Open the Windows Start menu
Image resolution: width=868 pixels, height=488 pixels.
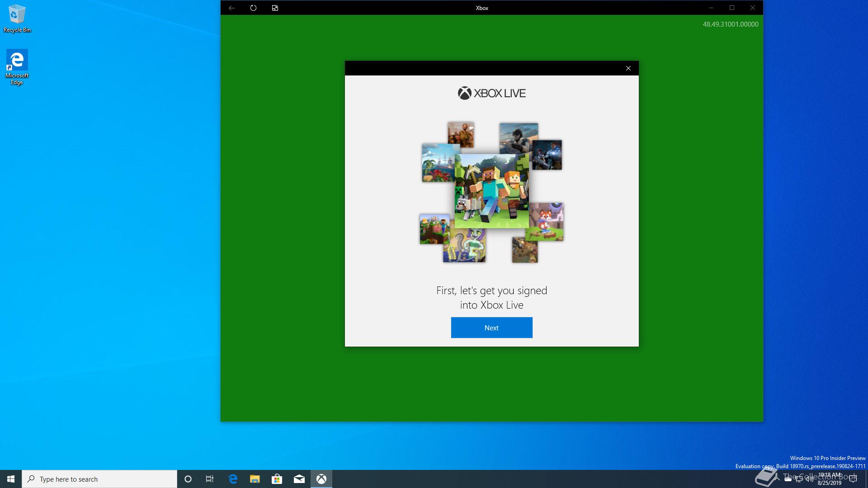[x=11, y=479]
